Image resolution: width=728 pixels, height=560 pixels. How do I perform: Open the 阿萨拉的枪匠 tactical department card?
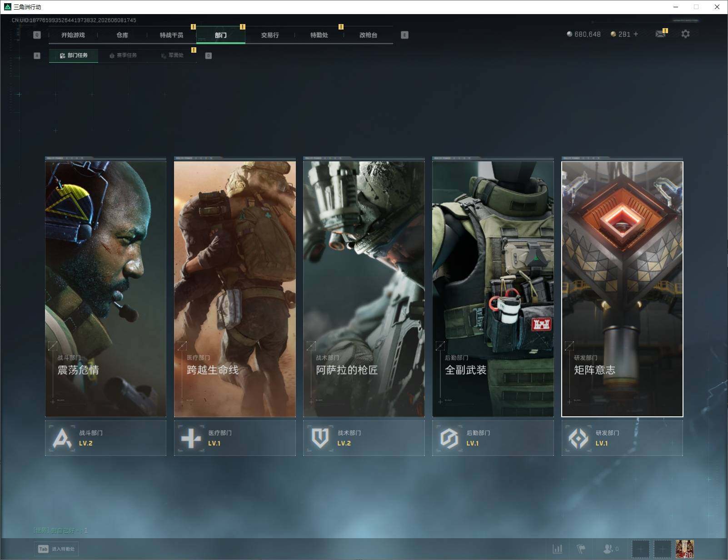[x=364, y=289]
